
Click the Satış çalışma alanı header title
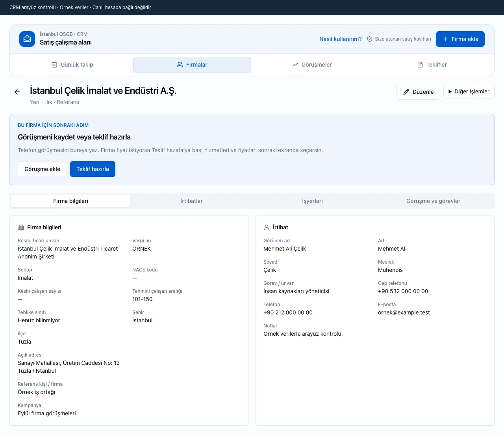(66, 43)
